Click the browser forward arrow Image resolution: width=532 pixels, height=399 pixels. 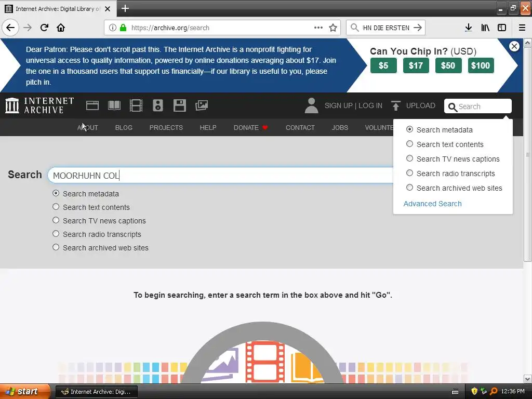click(28, 28)
